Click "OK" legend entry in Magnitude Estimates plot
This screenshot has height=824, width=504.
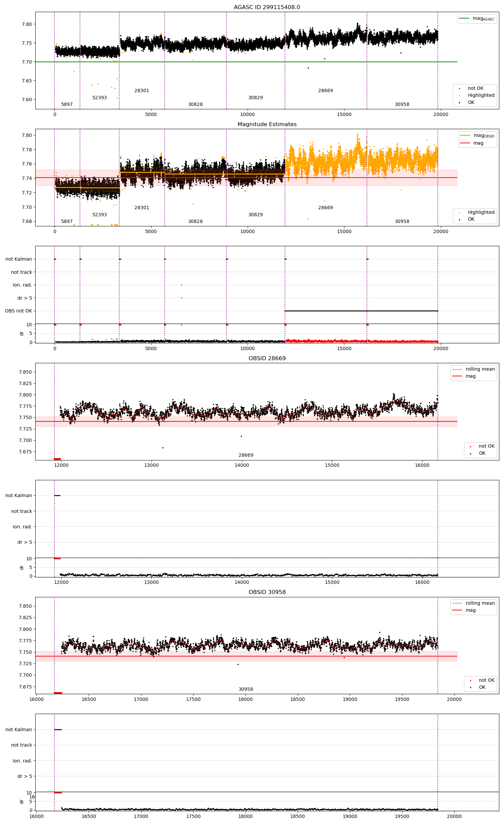(471, 219)
